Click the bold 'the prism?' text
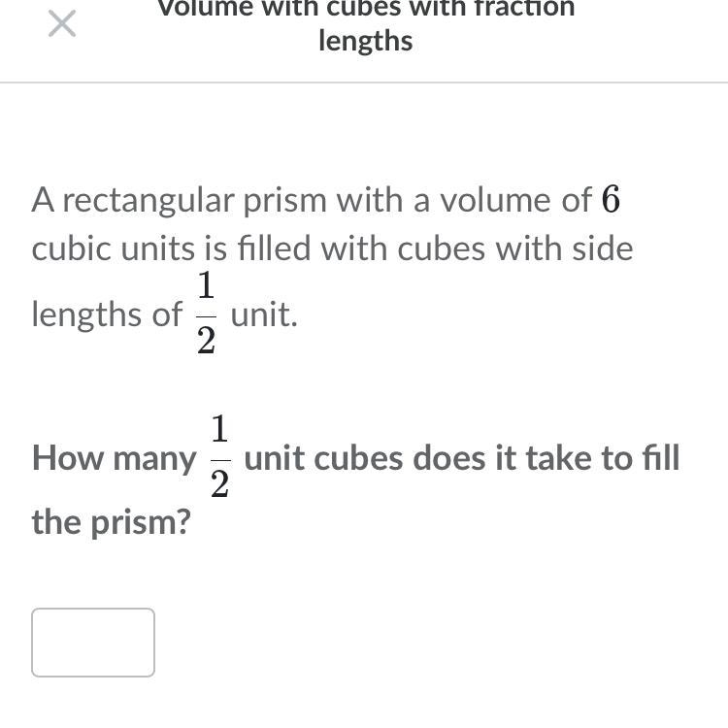This screenshot has height=728, width=728. (112, 523)
